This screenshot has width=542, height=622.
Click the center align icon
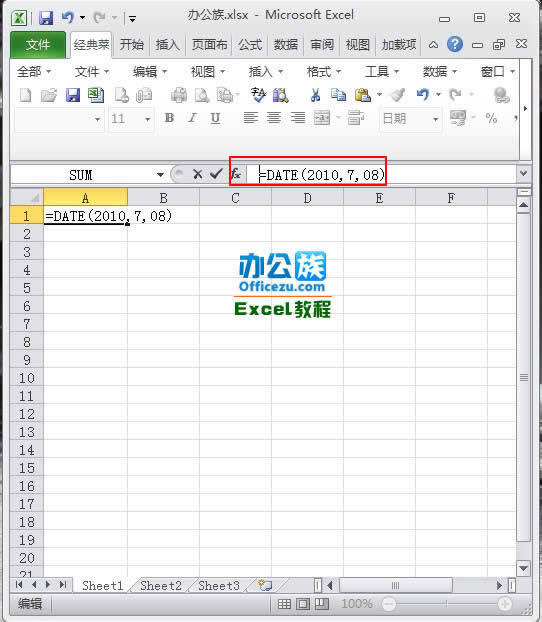274,118
